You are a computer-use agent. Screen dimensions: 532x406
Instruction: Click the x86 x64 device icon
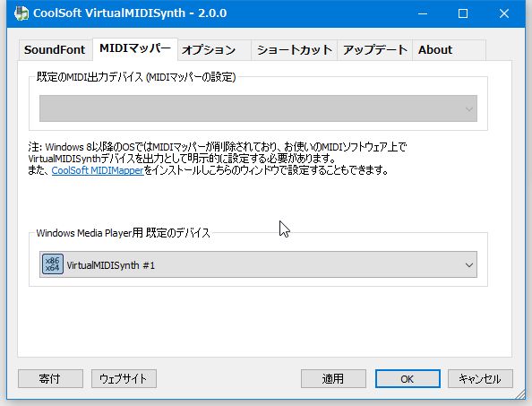coord(53,264)
